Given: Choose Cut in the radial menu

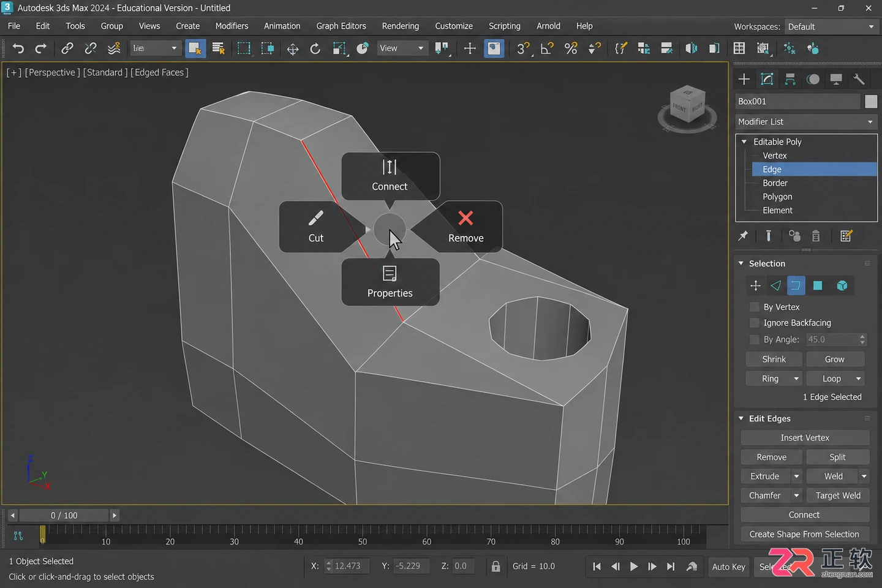Looking at the screenshot, I should 316,227.
